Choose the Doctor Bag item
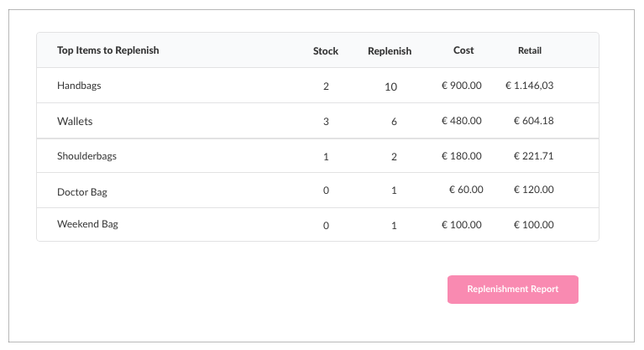Viewport: 644px width, 350px height. (x=82, y=192)
